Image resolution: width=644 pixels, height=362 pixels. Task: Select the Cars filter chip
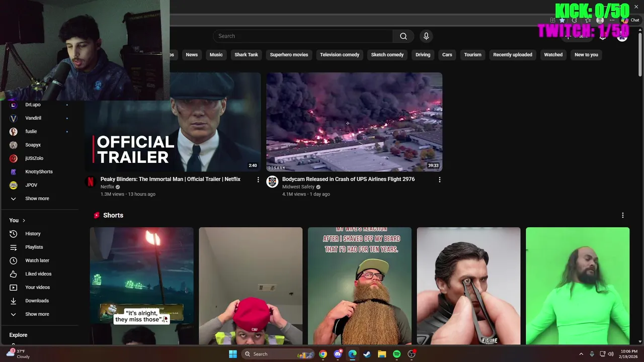[x=447, y=55]
